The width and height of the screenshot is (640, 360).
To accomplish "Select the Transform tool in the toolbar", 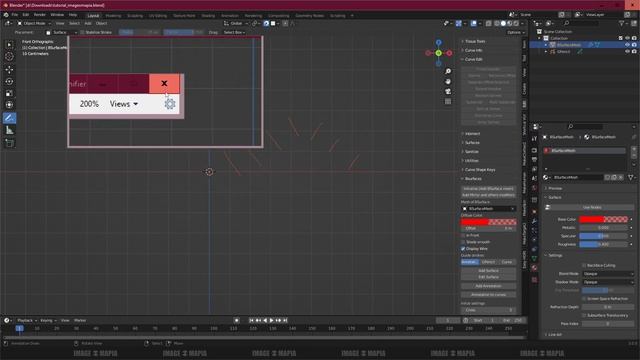I will [x=9, y=105].
